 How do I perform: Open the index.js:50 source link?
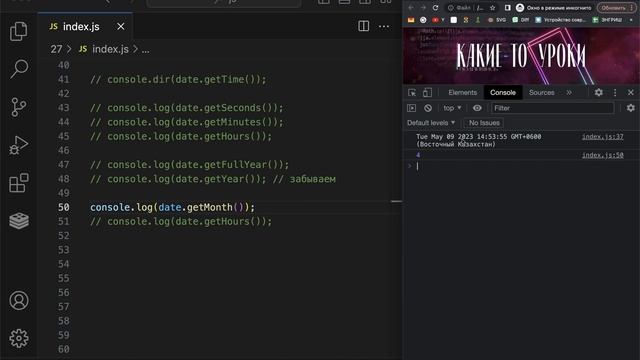(602, 155)
